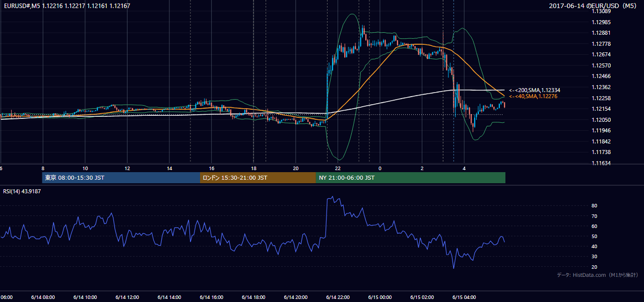The image size is (644, 302).
Task: Click hour label 10 under price chart
Action: click(85, 168)
